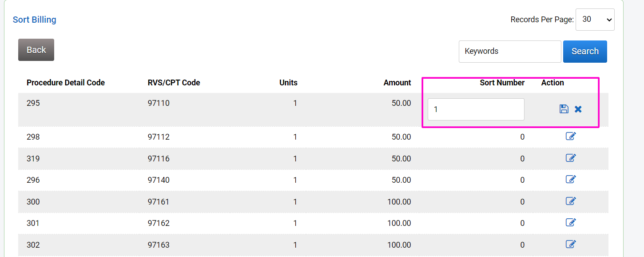This screenshot has height=257, width=644.
Task: Edit sort number for procedure code 319
Action: pyautogui.click(x=571, y=158)
